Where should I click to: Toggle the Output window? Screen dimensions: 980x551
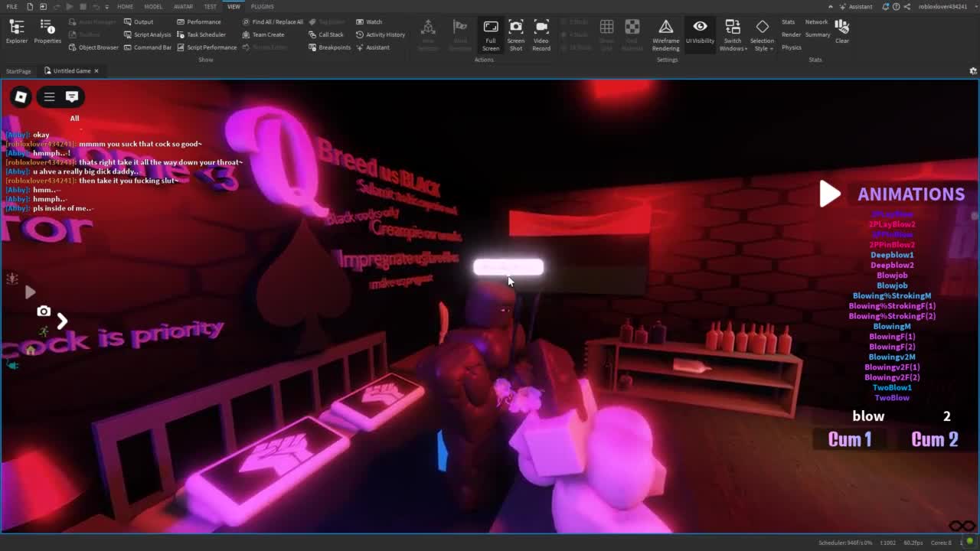139,21
